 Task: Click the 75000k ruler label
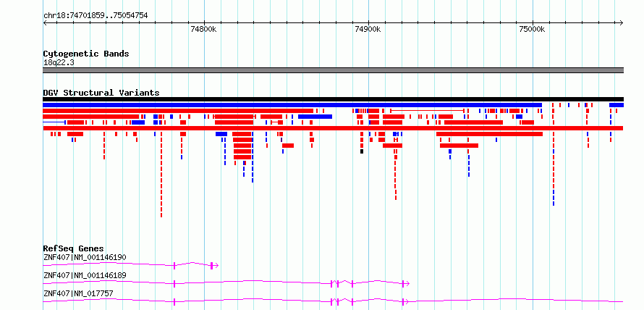coord(533,29)
